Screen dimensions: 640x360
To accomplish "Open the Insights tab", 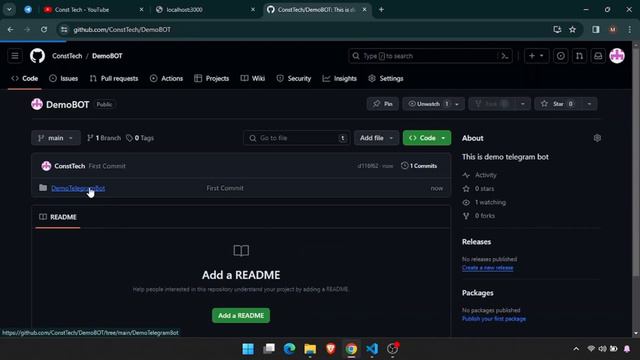I will point(340,78).
